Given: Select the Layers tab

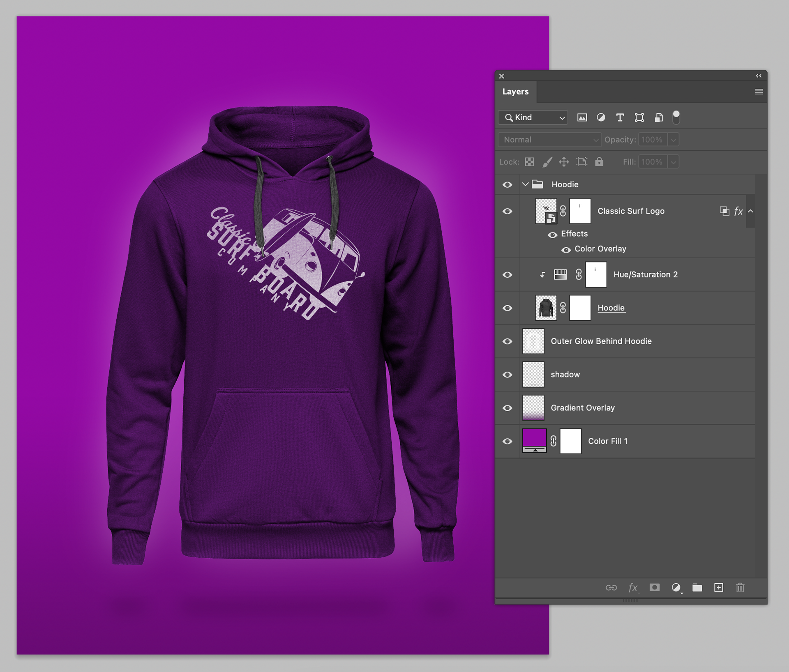Looking at the screenshot, I should 515,92.
